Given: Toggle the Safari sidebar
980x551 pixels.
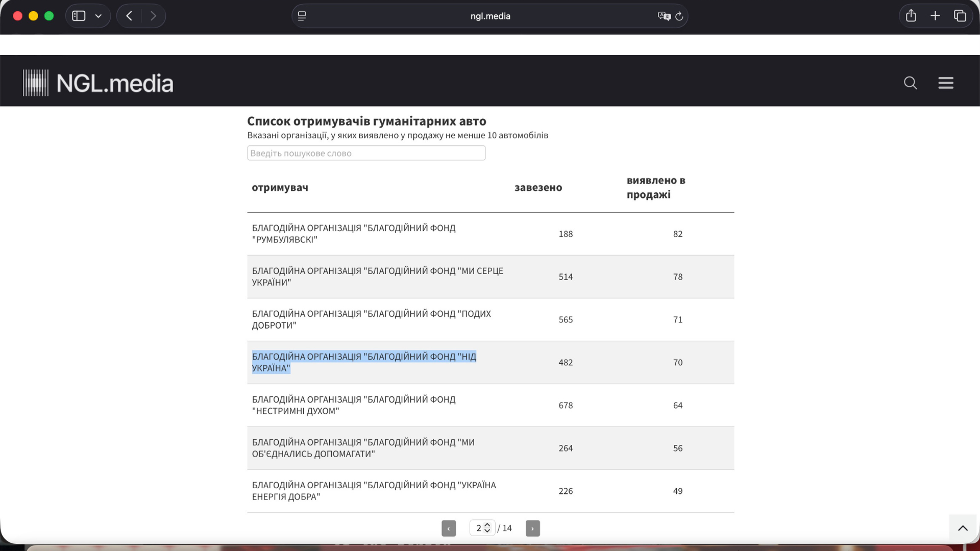Looking at the screenshot, I should (78, 16).
